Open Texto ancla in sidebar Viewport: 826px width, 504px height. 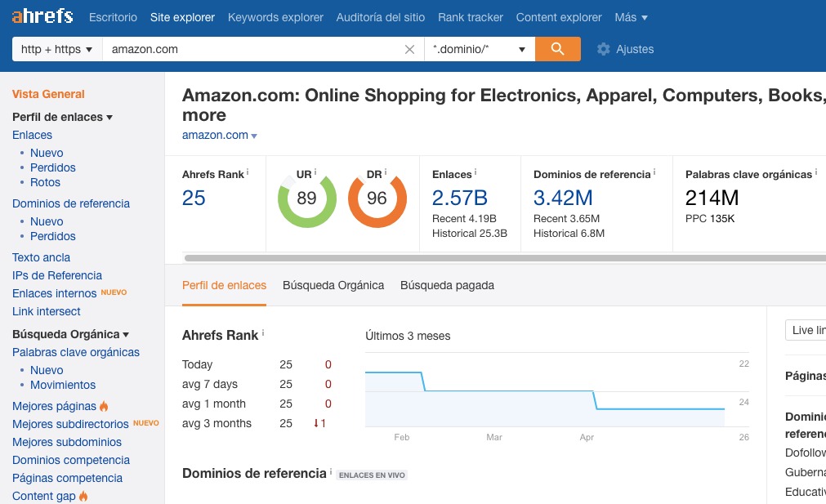click(41, 257)
